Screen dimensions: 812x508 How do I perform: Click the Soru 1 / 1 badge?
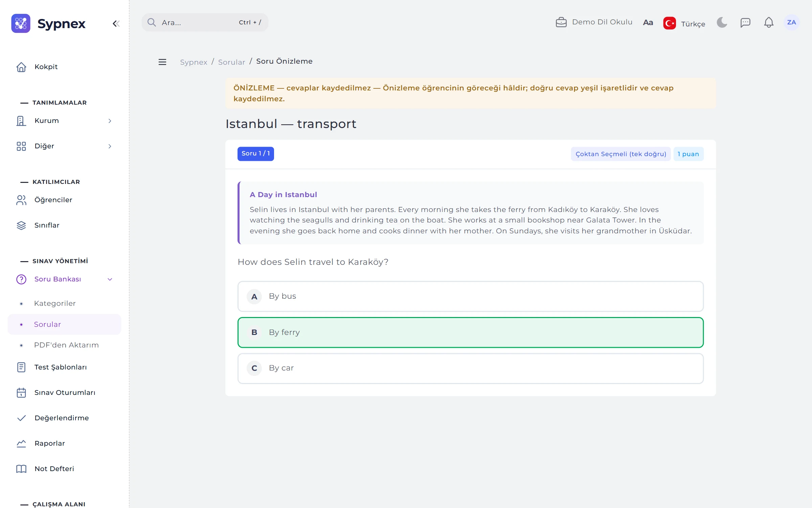pyautogui.click(x=255, y=154)
